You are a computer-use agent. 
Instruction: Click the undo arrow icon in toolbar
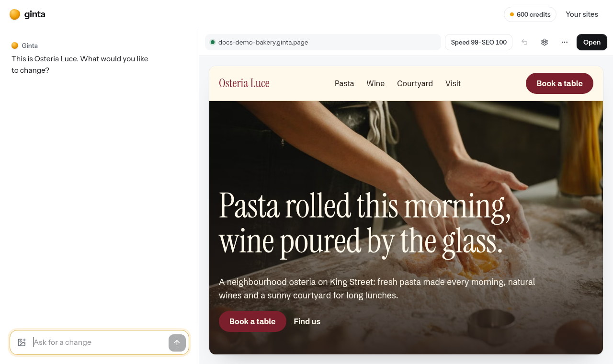point(524,42)
